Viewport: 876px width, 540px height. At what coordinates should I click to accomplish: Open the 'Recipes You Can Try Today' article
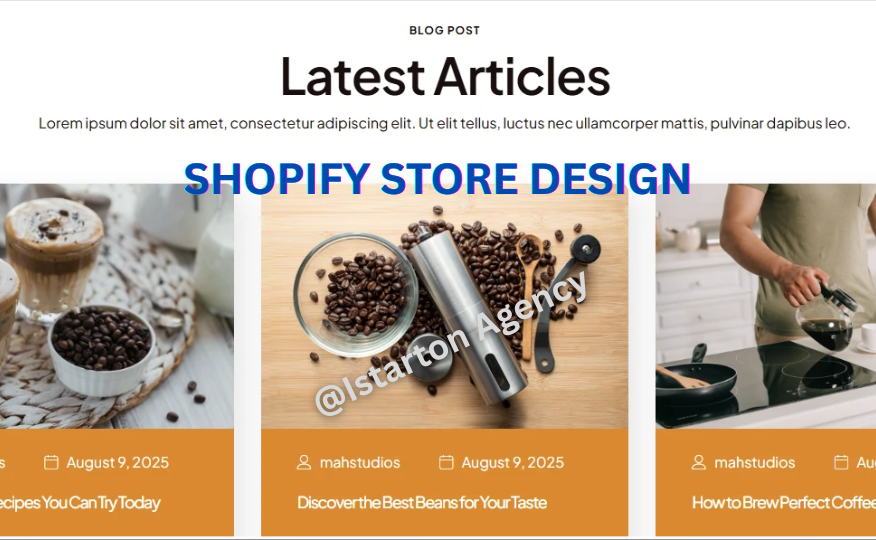point(80,503)
